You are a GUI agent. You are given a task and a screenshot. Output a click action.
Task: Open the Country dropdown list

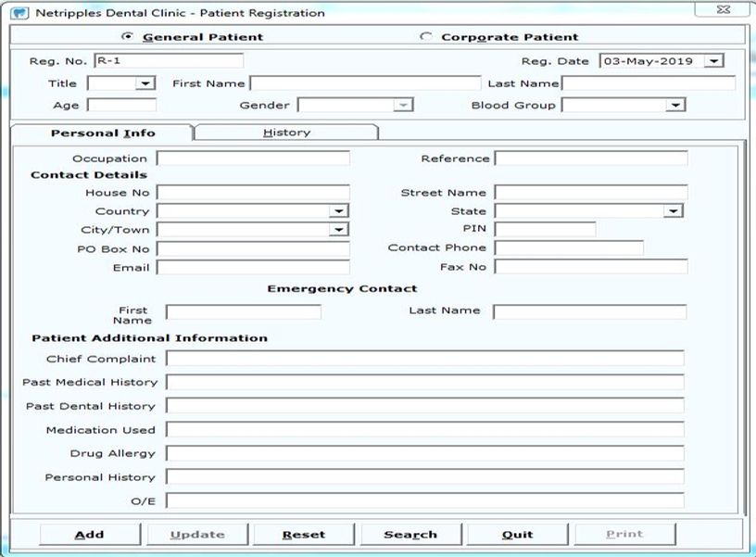pyautogui.click(x=338, y=210)
